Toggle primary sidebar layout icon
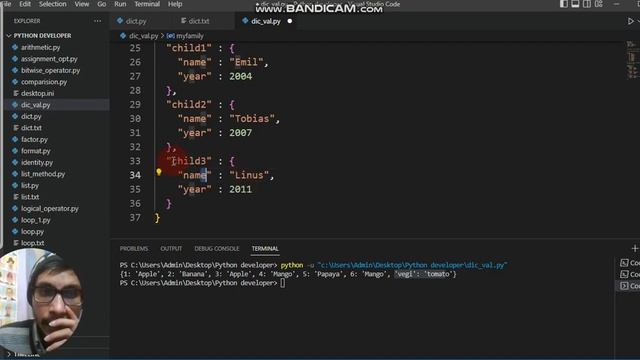The height and width of the screenshot is (360, 640). 564,4
